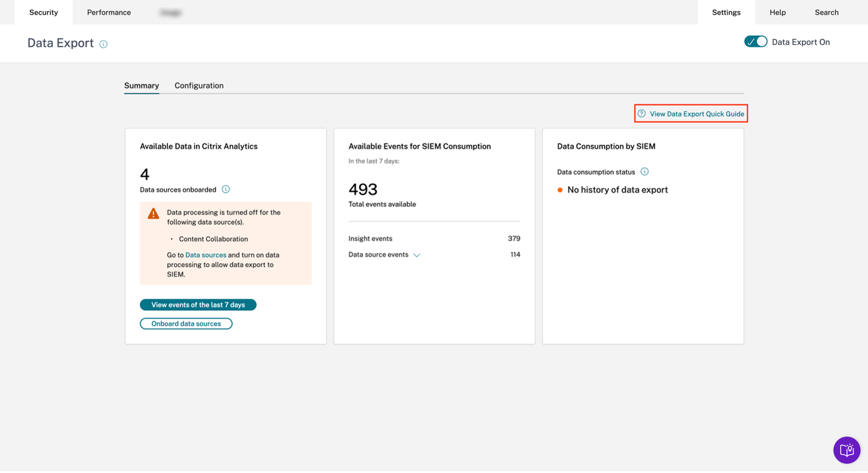Open the Settings menu

point(726,12)
